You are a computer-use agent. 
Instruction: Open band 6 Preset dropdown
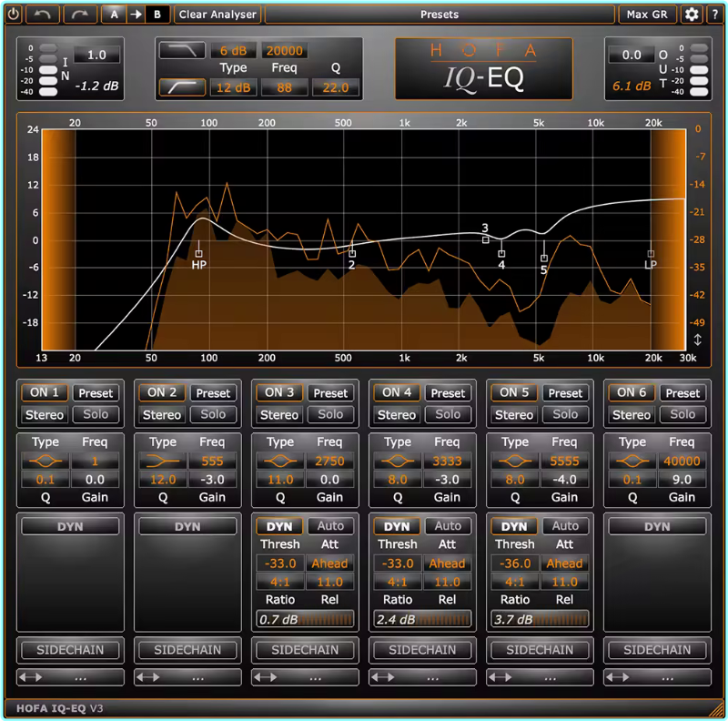point(683,393)
